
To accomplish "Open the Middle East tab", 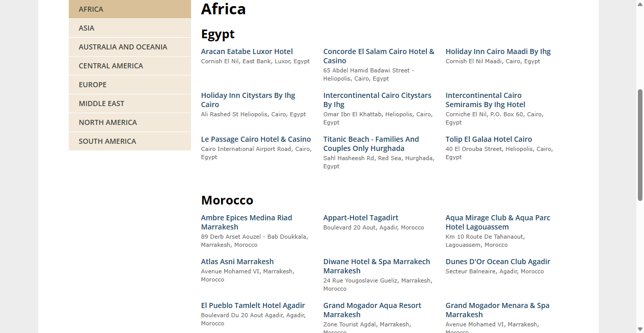I will (130, 104).
